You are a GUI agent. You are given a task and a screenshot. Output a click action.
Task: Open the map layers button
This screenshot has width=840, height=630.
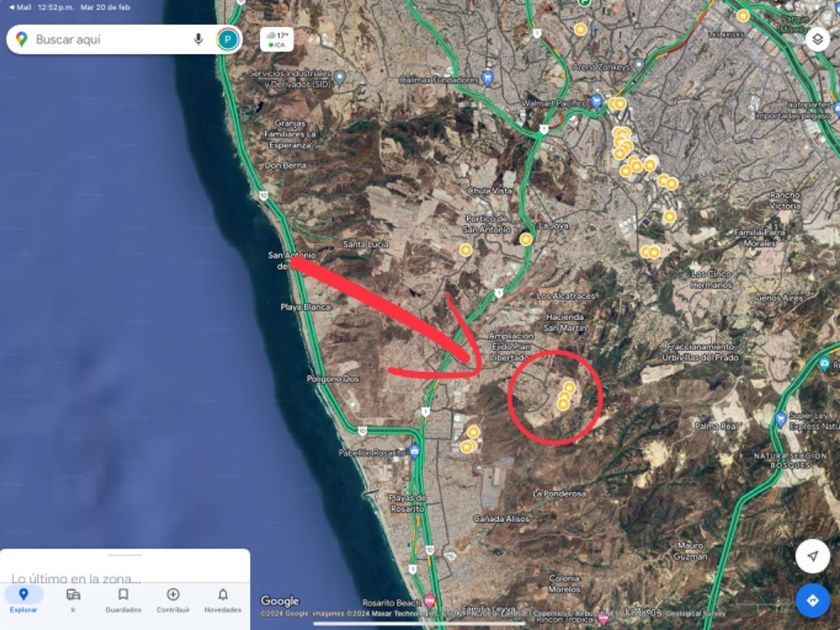817,39
